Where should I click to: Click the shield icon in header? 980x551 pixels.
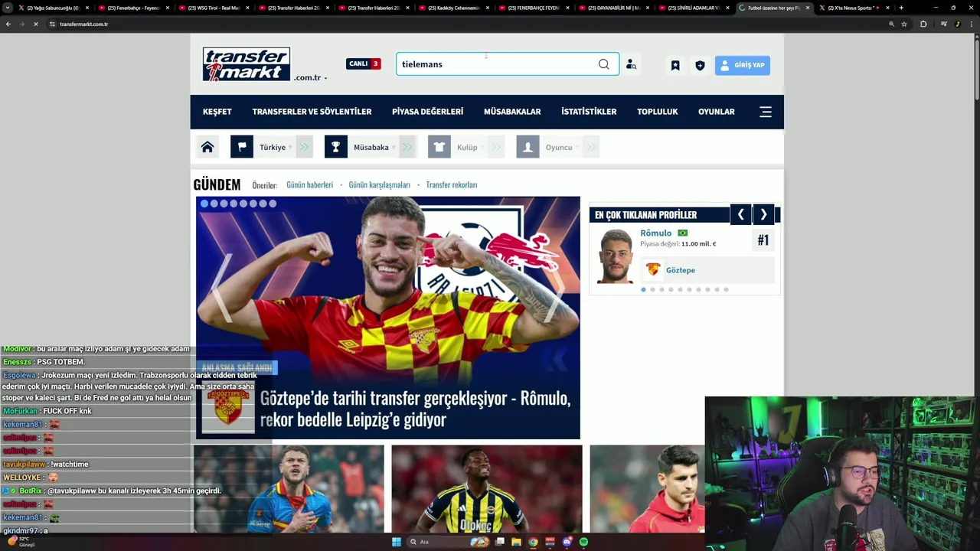pos(700,65)
